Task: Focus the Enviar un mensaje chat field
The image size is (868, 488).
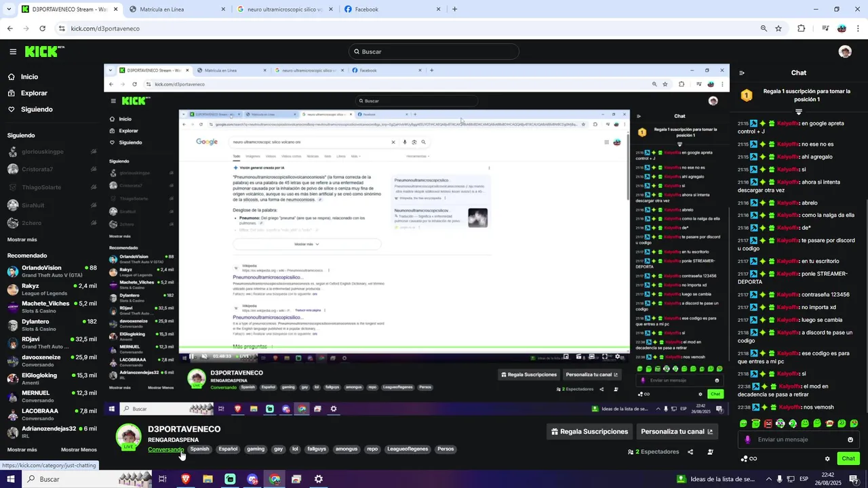Action: click(x=798, y=440)
